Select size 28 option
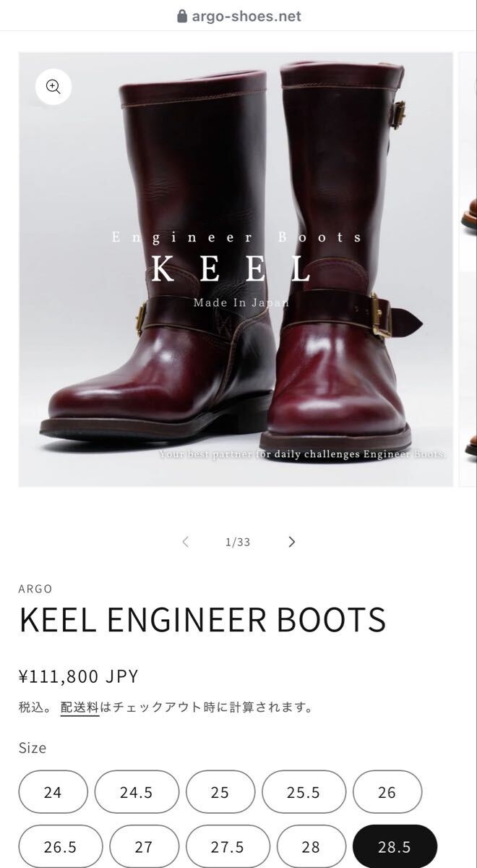Screen dimensions: 477x868 (x=311, y=846)
